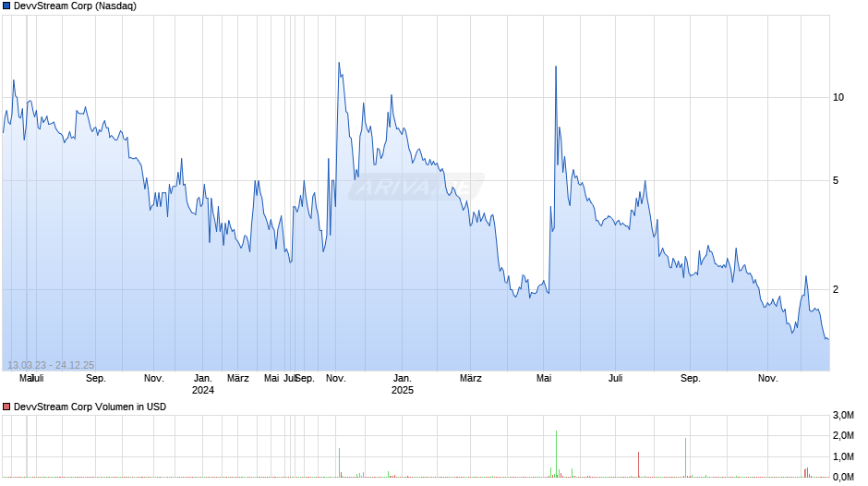Screen dimensions: 868x486
Task: Click the green volume bar in November 2024
Action: click(339, 463)
